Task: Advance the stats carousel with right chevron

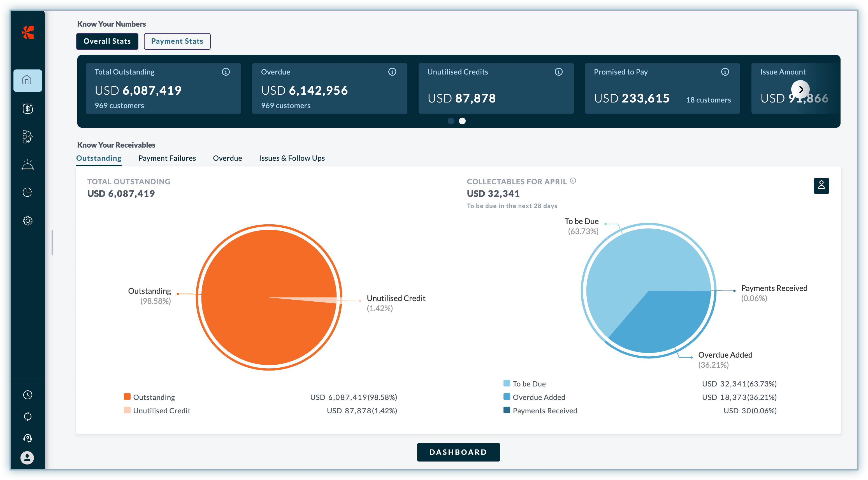Action: [x=801, y=89]
